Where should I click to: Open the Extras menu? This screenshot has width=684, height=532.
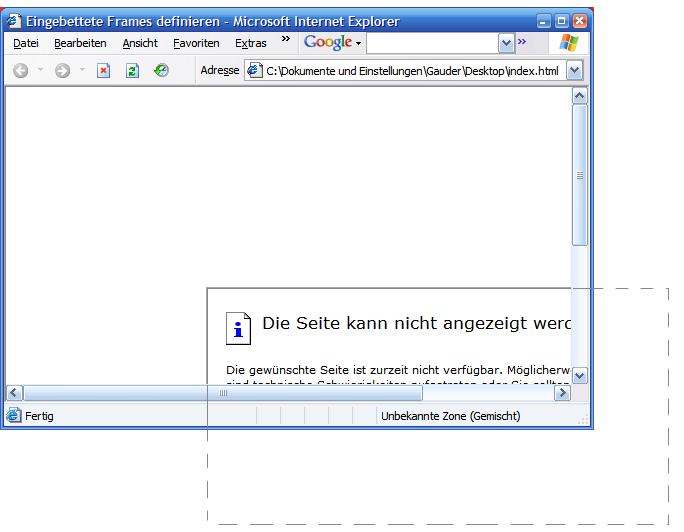(251, 43)
